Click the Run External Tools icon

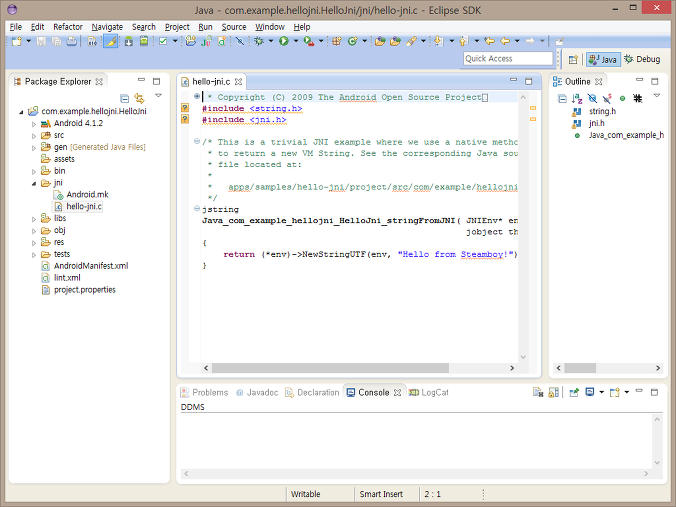pyautogui.click(x=309, y=41)
